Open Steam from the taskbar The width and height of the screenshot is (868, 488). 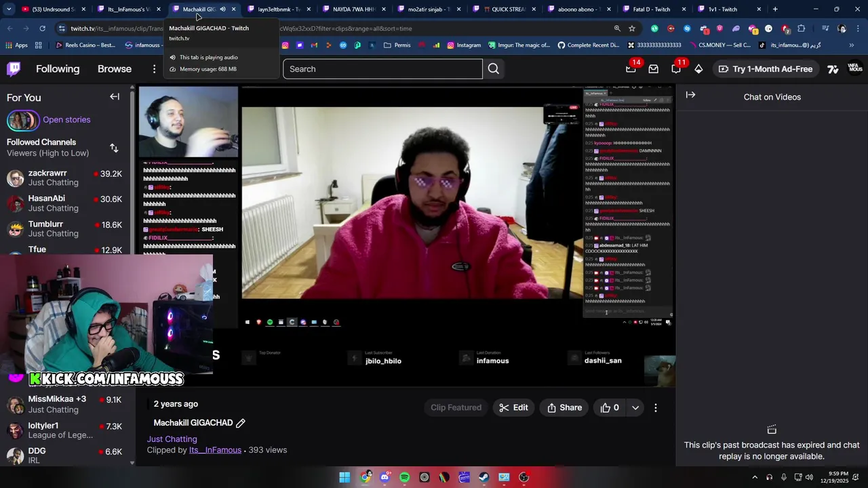[484, 477]
